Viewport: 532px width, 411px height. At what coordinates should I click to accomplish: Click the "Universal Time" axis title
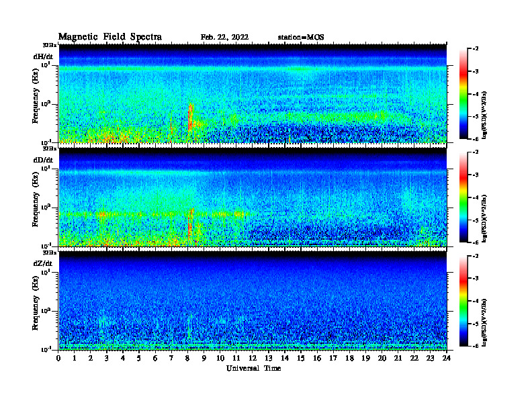[x=253, y=368]
